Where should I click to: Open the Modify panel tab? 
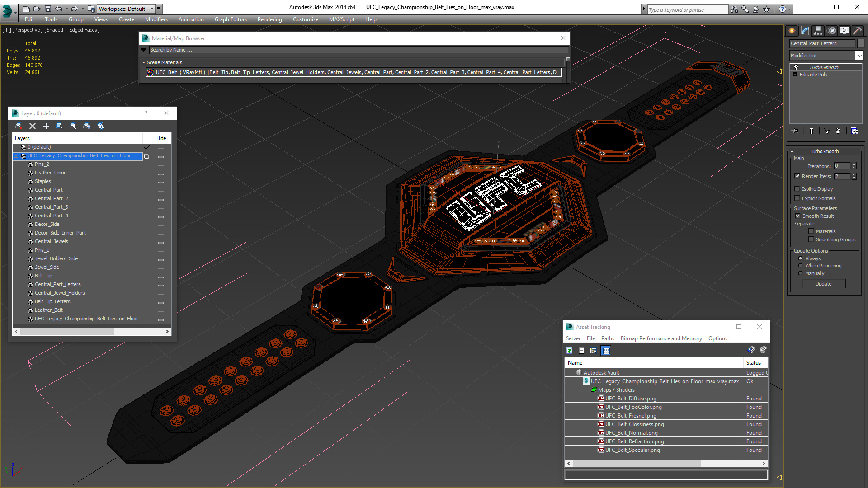pyautogui.click(x=805, y=31)
